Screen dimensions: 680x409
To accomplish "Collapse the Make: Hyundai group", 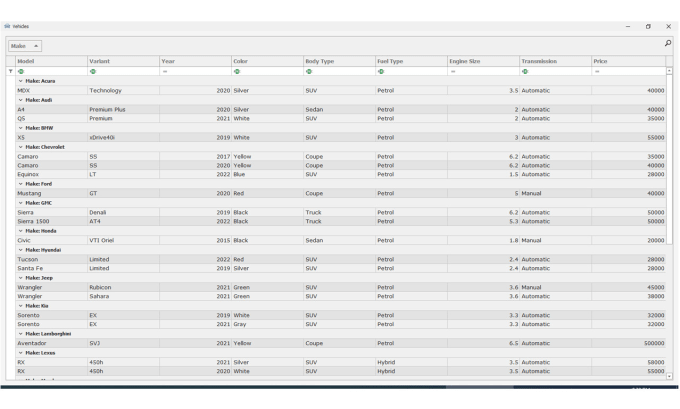I will [x=20, y=250].
